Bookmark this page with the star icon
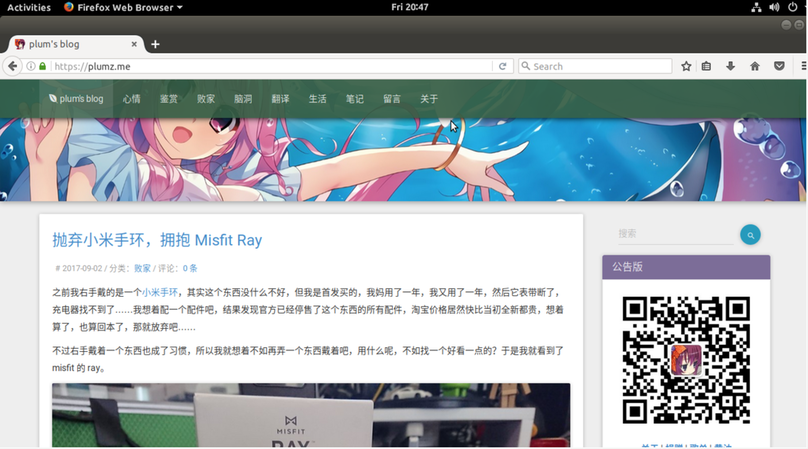 [x=686, y=66]
